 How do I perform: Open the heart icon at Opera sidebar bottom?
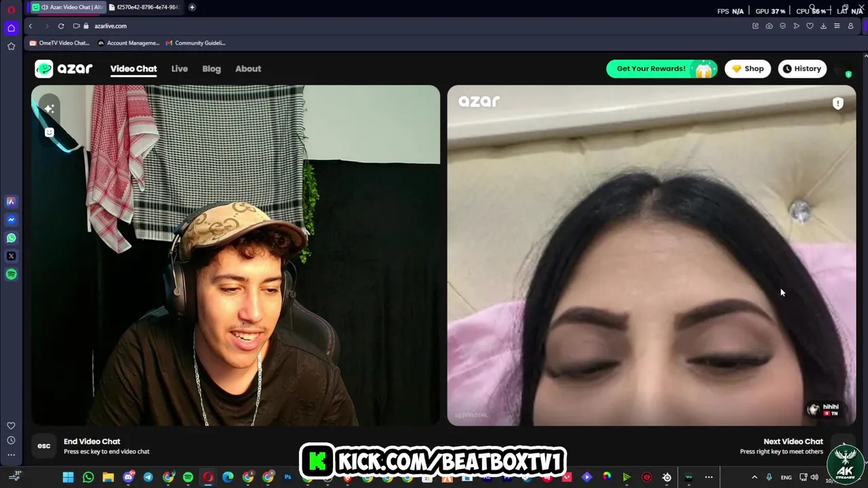(x=11, y=426)
